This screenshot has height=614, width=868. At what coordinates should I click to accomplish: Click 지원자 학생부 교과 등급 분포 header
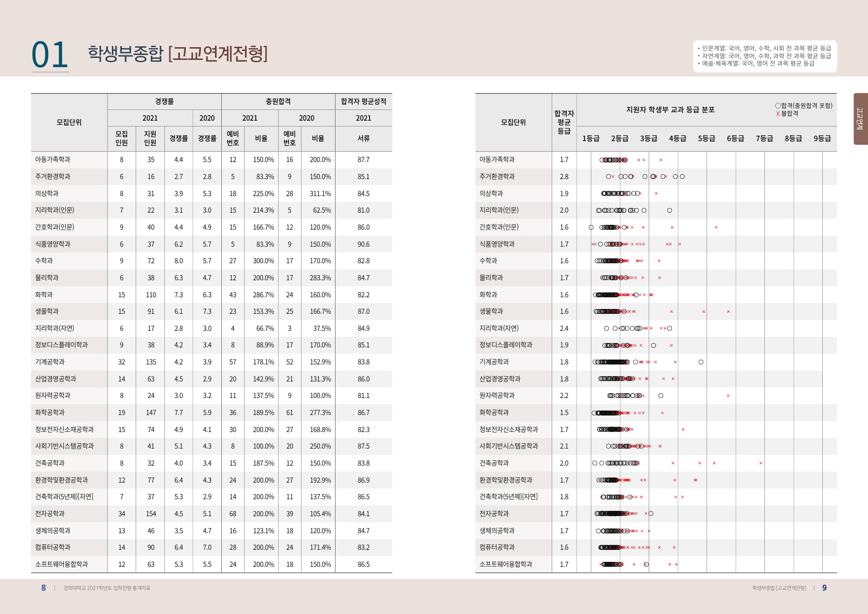671,110
